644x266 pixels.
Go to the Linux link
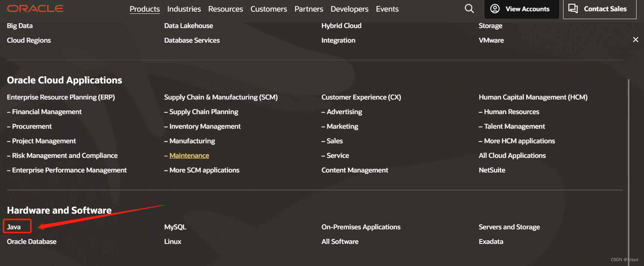click(173, 242)
